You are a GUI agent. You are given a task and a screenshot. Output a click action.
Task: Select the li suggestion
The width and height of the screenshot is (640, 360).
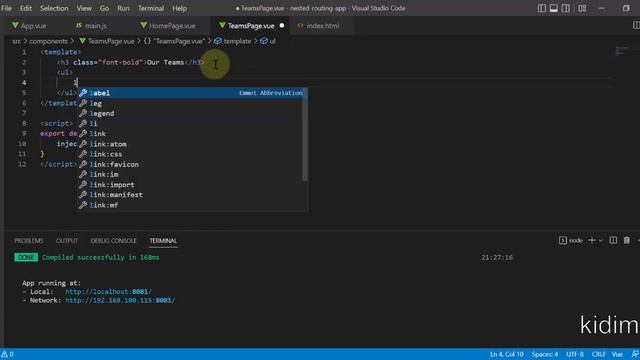(190, 124)
